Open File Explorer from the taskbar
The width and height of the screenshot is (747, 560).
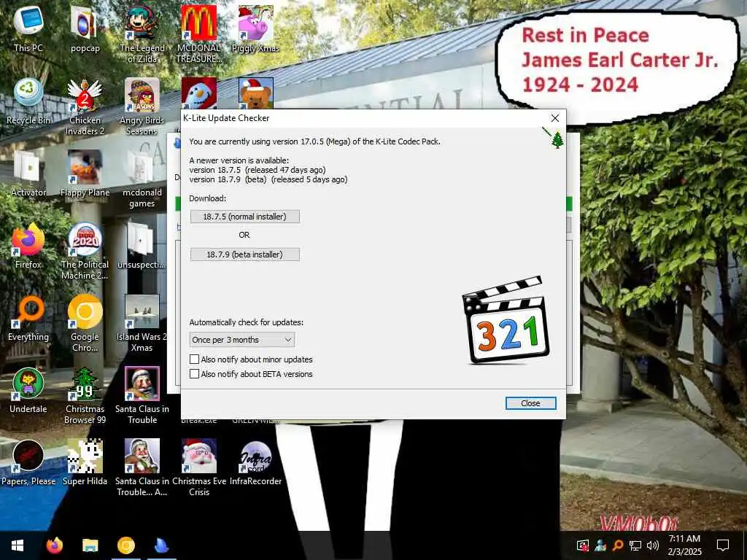(90, 545)
